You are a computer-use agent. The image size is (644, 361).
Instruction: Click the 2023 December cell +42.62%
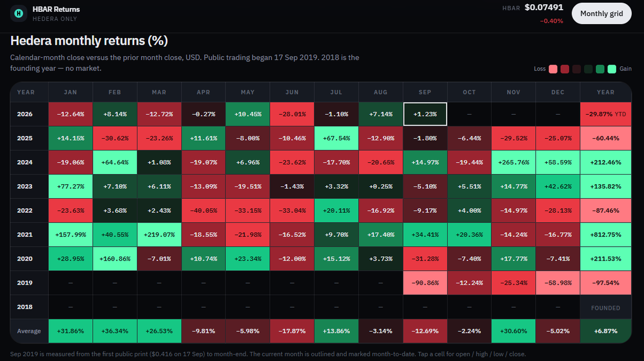[x=558, y=186]
